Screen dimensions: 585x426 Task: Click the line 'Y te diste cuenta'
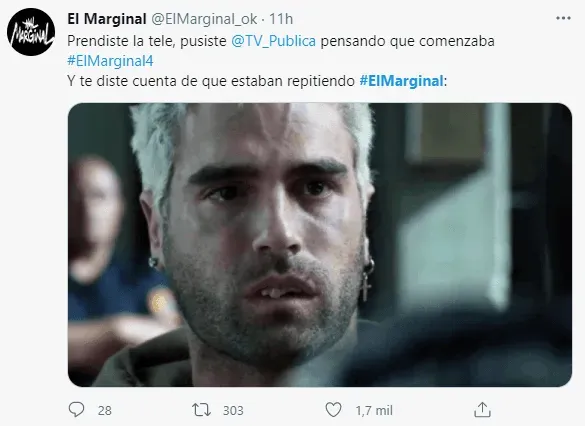257,81
